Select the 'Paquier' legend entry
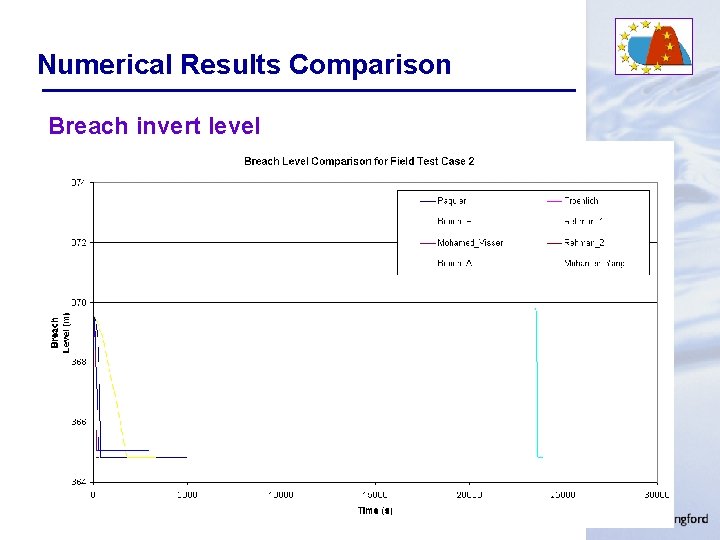The image size is (720, 540). click(x=444, y=201)
